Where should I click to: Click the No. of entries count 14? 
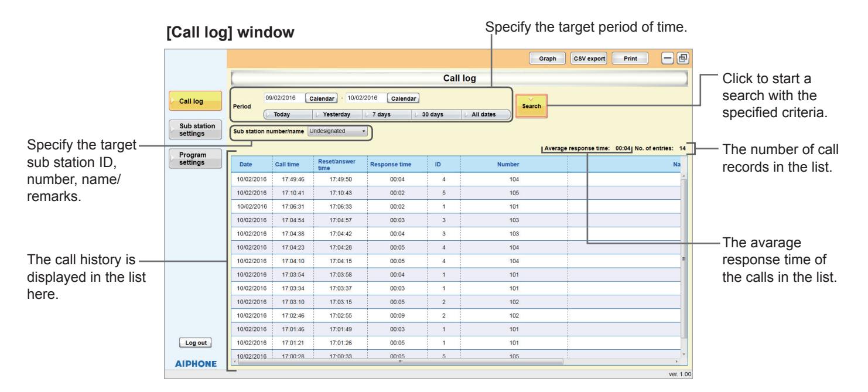[x=683, y=149]
